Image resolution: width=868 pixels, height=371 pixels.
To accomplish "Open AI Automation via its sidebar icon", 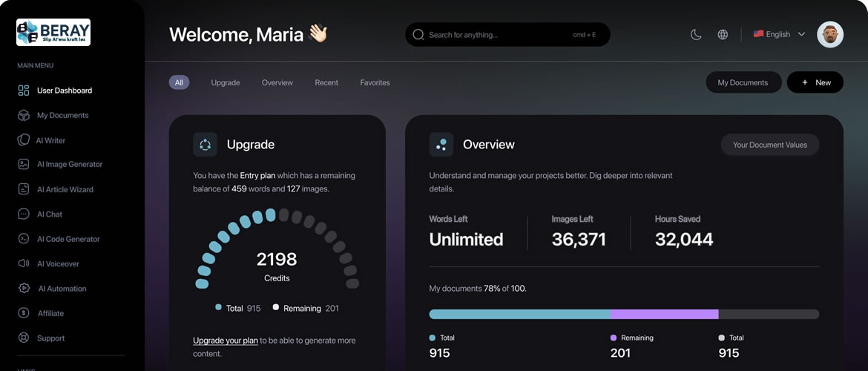I will pos(24,289).
